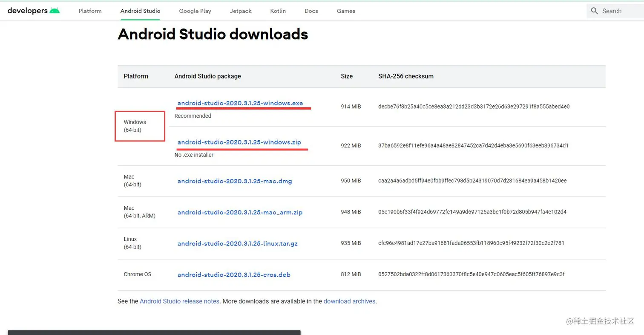This screenshot has height=335, width=644.
Task: Click the checksum starting with 0527502bda03
Action: tap(471, 274)
